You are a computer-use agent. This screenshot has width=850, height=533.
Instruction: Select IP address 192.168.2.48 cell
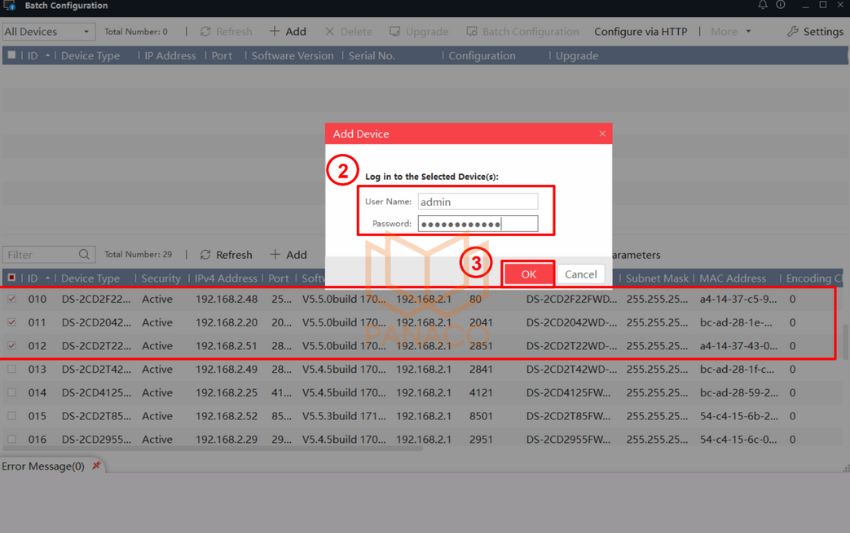[227, 299]
